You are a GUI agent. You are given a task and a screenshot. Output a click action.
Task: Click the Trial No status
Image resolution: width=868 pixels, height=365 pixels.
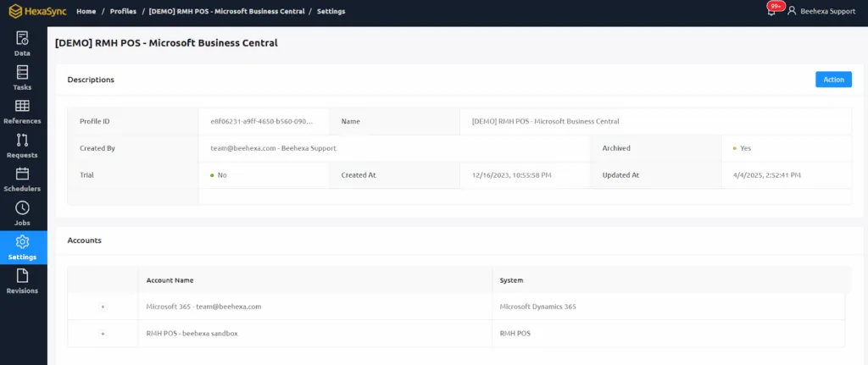(x=219, y=174)
